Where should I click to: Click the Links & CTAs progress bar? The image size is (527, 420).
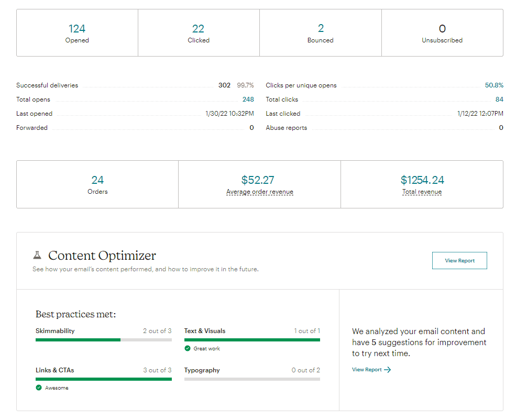click(103, 379)
